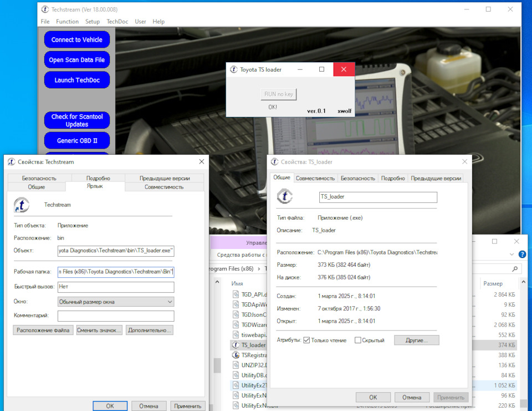Click the Дополнительно button
This screenshot has height=411, width=532.
coord(149,330)
